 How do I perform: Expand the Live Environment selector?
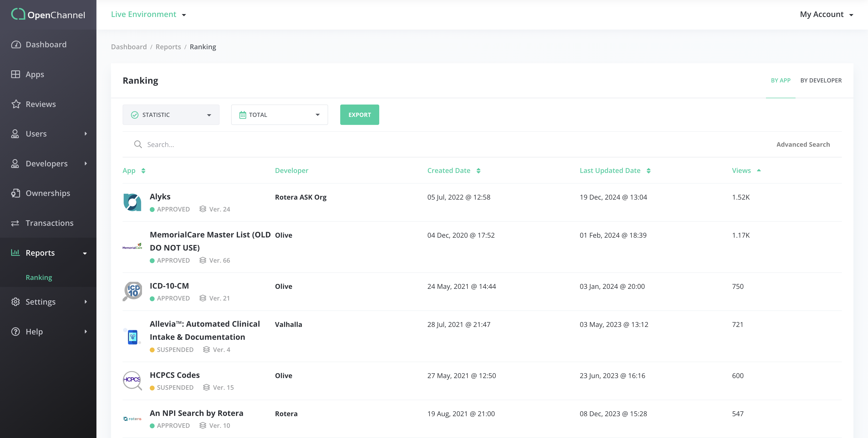148,15
